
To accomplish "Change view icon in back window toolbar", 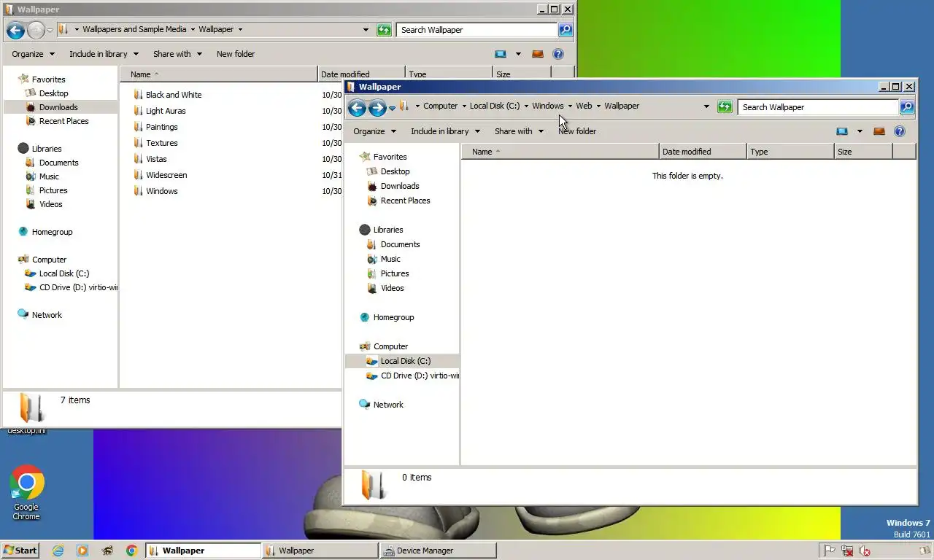I will click(x=501, y=54).
